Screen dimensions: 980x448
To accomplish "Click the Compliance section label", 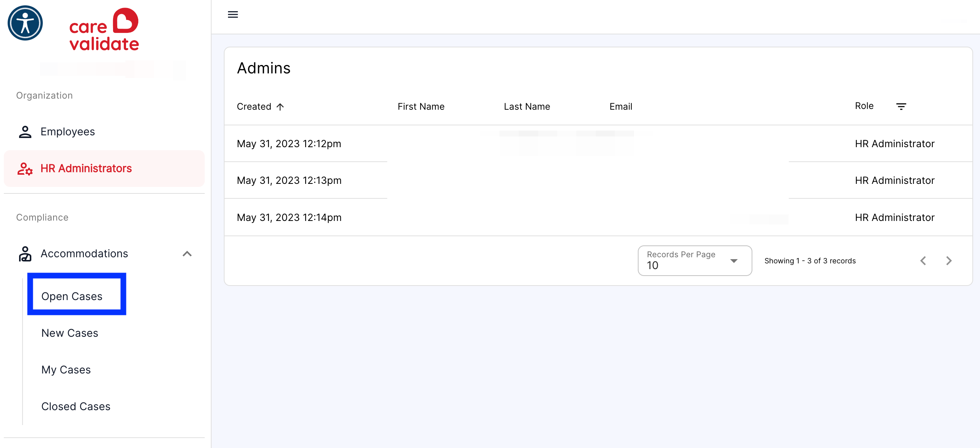I will pyautogui.click(x=42, y=218).
